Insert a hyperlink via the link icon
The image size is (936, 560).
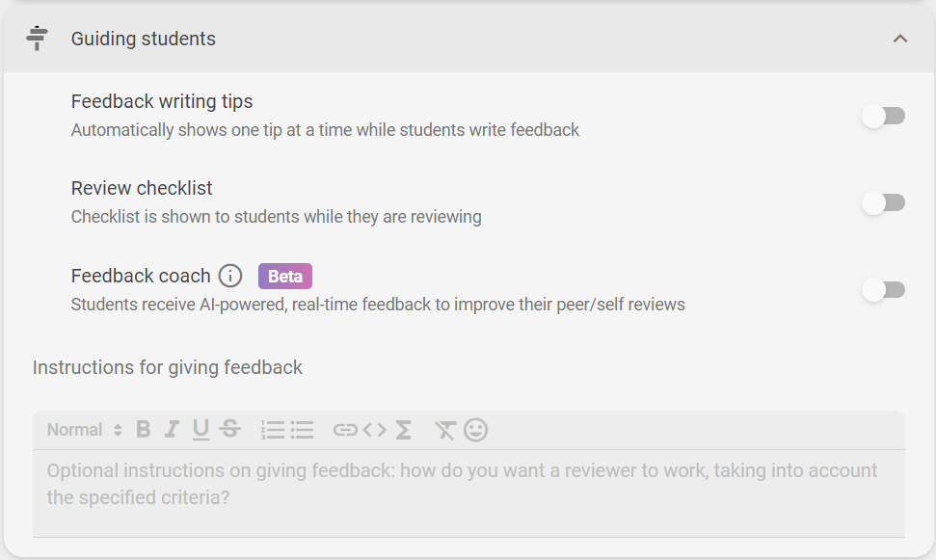tap(345, 429)
